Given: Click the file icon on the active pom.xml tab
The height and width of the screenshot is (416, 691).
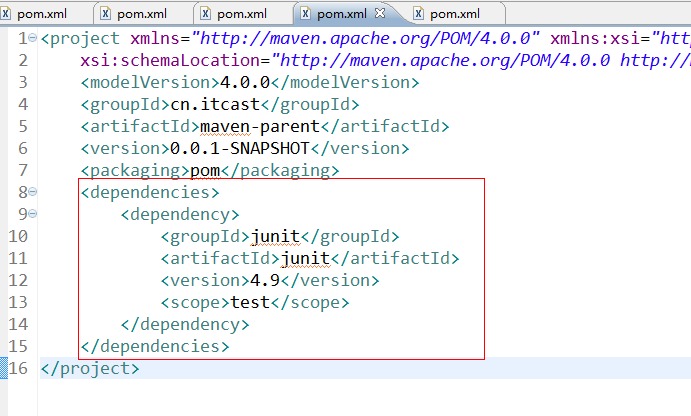Looking at the screenshot, I should 306,14.
